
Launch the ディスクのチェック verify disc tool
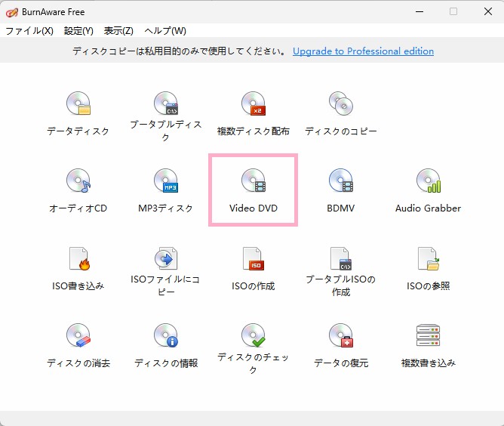[x=253, y=349]
